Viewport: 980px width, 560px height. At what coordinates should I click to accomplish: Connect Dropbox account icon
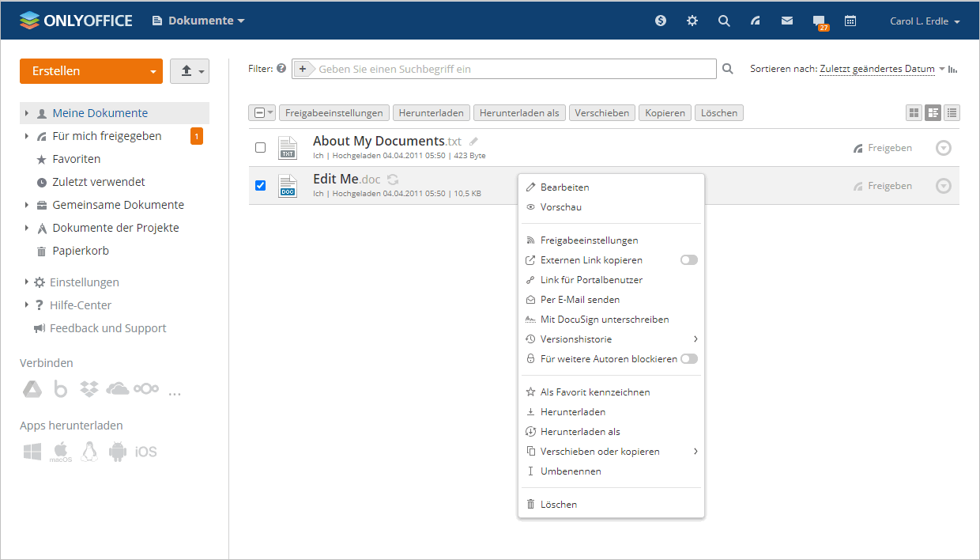(89, 389)
